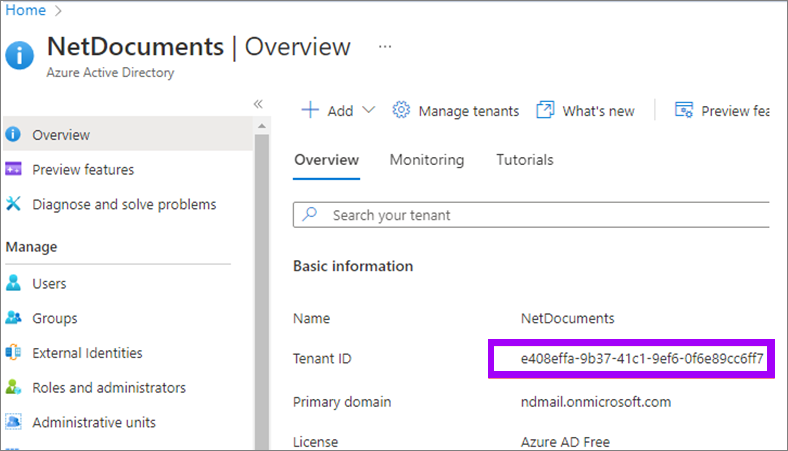Click the Administrative units icon
788x451 pixels.
(x=14, y=422)
